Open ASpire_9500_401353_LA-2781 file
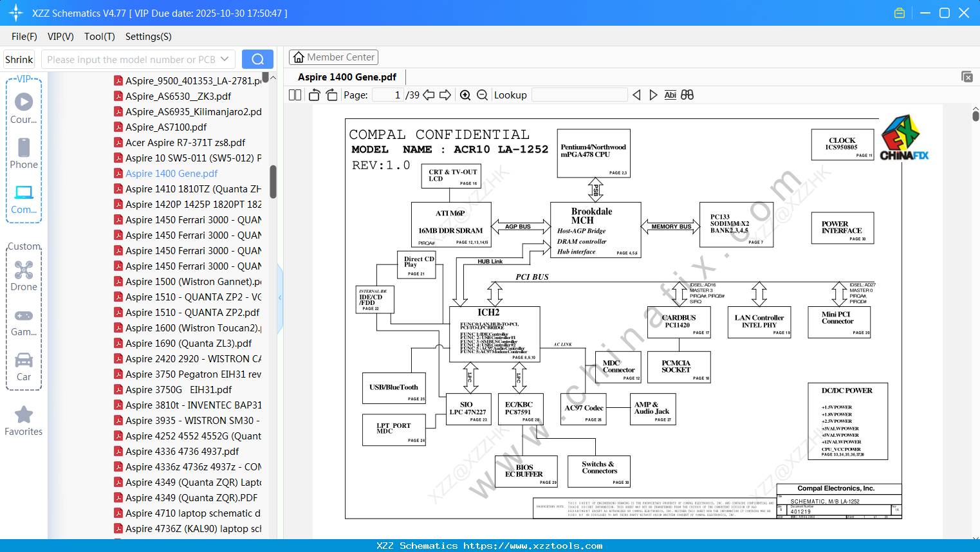The image size is (980, 552). (x=188, y=81)
